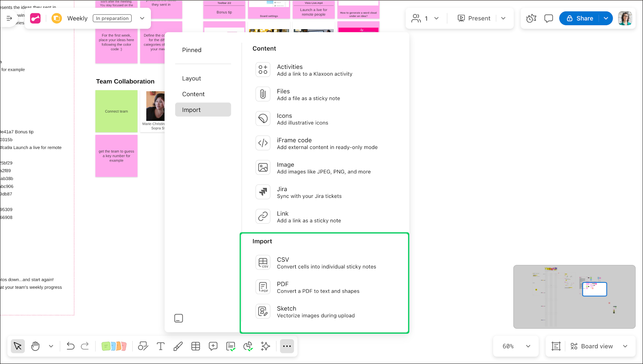Viewport: 643px width, 364px height.
Task: Click the AI sparkles tool
Action: (265, 346)
